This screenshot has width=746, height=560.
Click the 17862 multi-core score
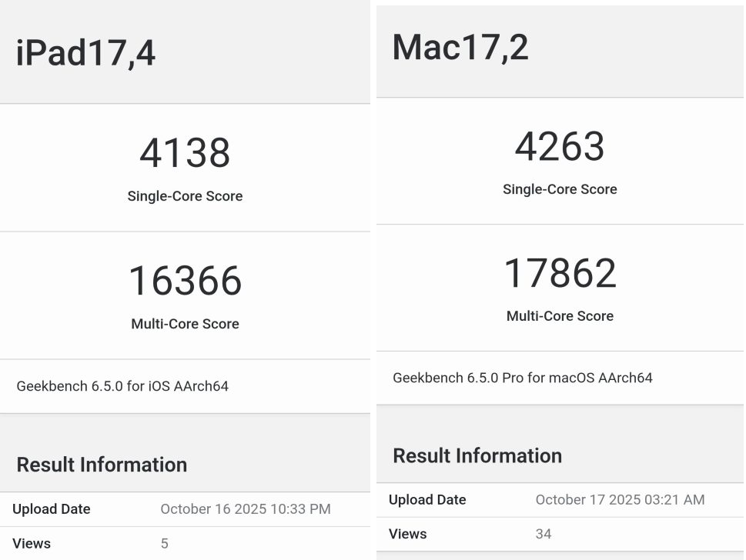(560, 274)
